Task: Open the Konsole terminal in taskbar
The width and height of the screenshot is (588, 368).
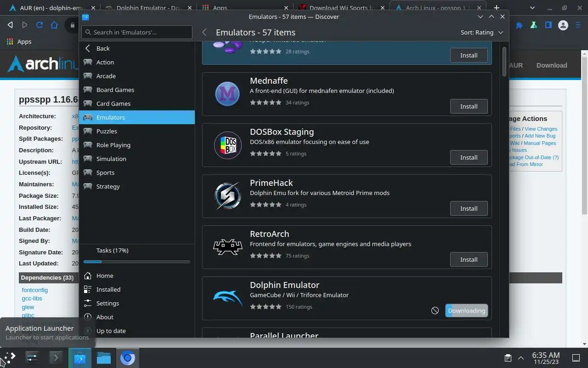Action: pyautogui.click(x=56, y=357)
